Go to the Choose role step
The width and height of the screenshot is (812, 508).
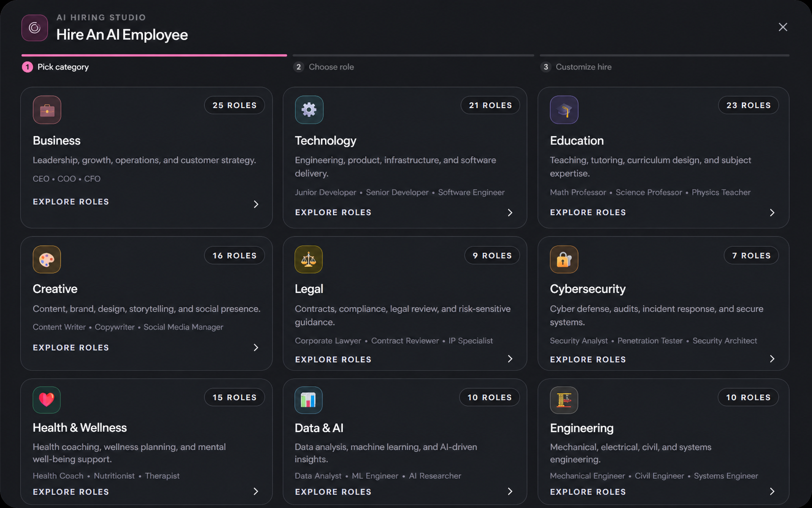coord(324,67)
